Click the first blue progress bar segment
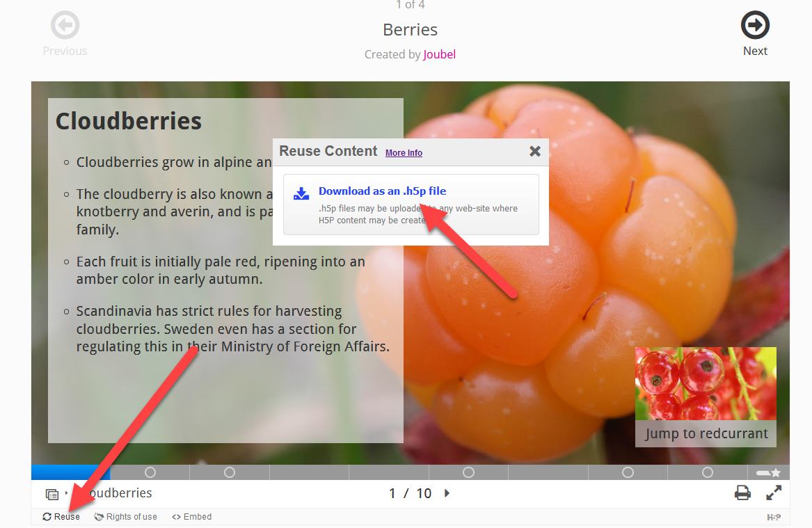Image resolution: width=812 pixels, height=528 pixels. click(70, 472)
